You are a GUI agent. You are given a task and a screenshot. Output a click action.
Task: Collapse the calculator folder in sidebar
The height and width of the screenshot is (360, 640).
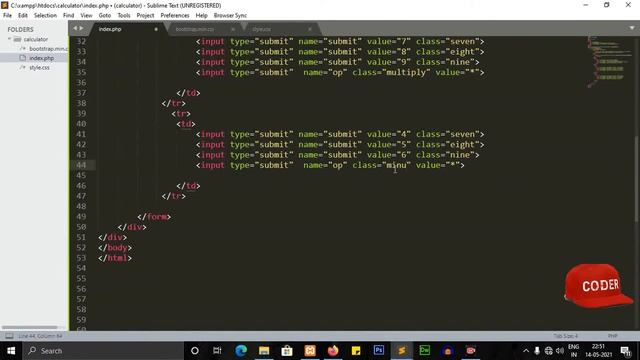[x=10, y=39]
